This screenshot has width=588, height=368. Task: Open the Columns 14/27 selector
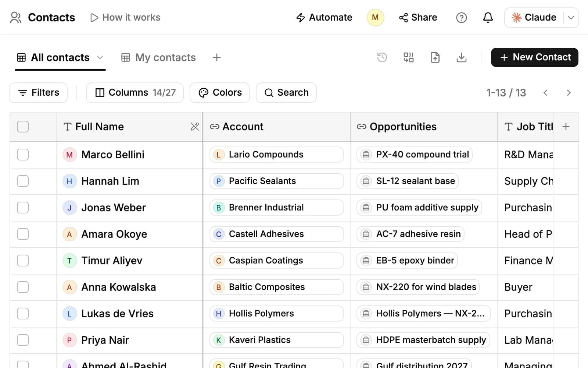coord(135,93)
